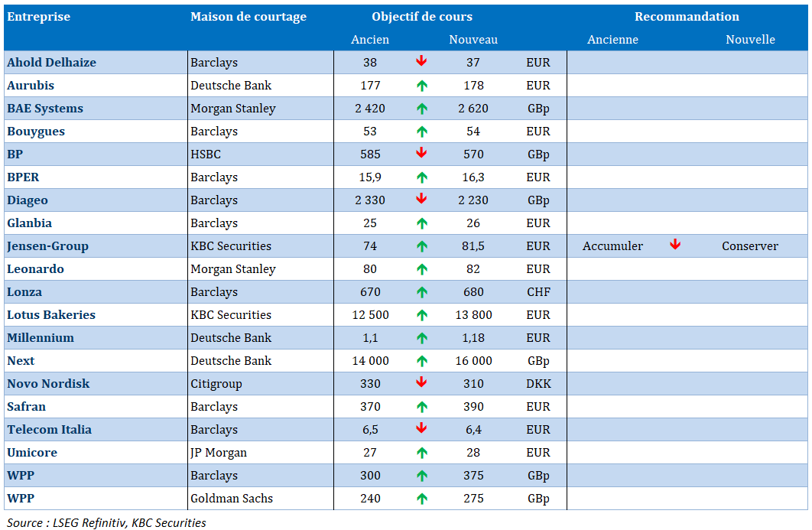
Task: Click the green up arrow in Umicore row
Action: click(422, 453)
